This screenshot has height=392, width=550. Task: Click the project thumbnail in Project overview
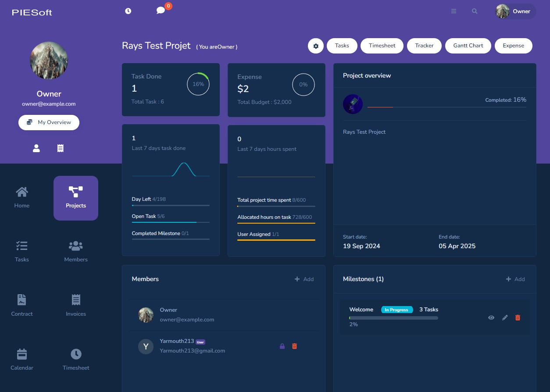coord(353,104)
